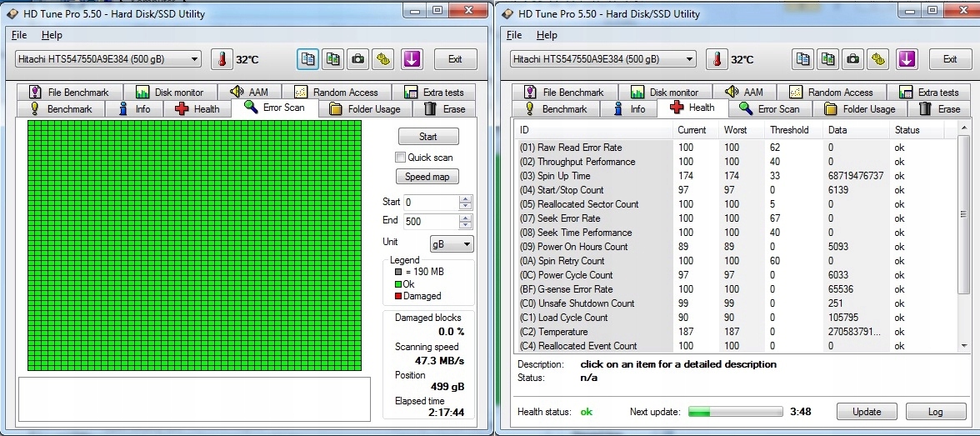The image size is (980, 436).
Task: Switch to Benchmark tab in left window
Action: coord(61,109)
